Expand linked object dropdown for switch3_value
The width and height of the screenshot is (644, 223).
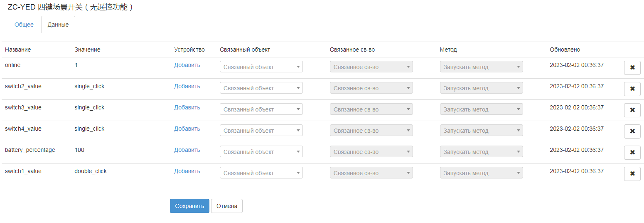coord(261,109)
